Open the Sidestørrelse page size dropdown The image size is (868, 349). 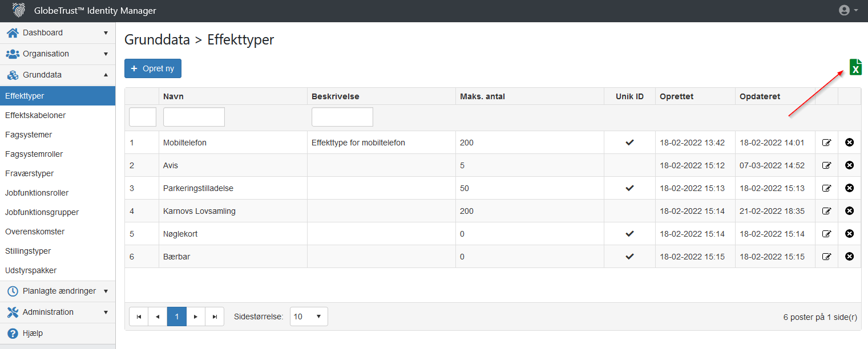click(x=309, y=316)
